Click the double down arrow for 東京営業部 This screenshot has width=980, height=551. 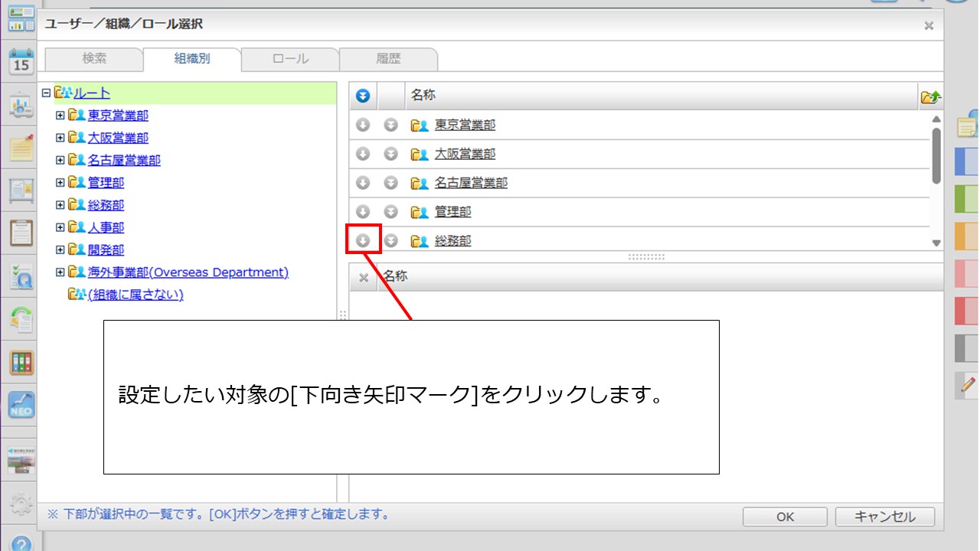[390, 125]
